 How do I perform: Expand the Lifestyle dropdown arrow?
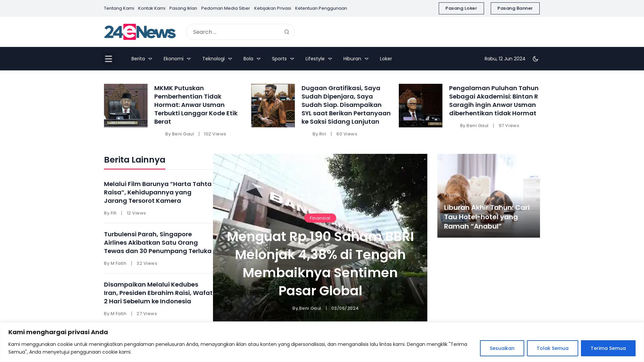point(330,59)
